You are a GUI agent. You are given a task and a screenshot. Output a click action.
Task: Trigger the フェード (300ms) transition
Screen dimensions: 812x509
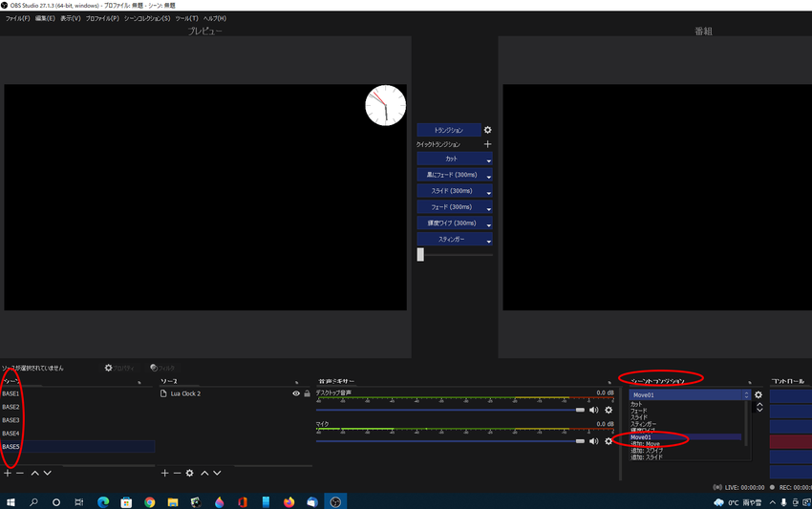click(451, 206)
